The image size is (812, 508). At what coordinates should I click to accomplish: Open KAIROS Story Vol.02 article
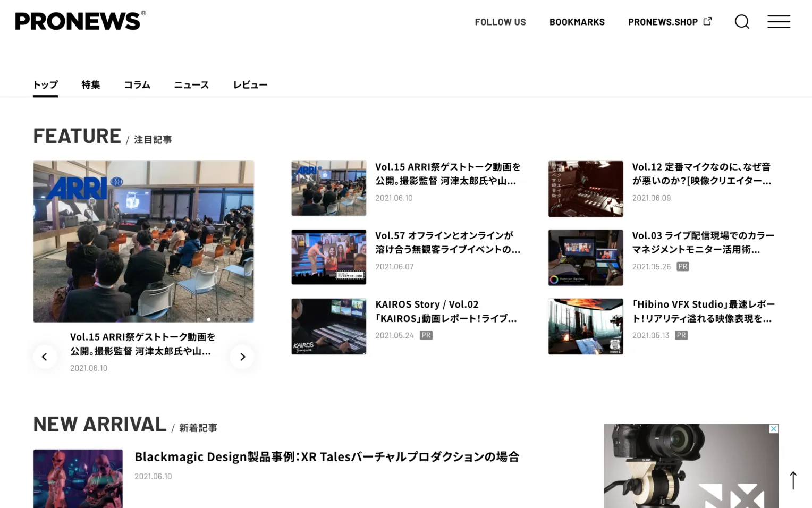[446, 311]
